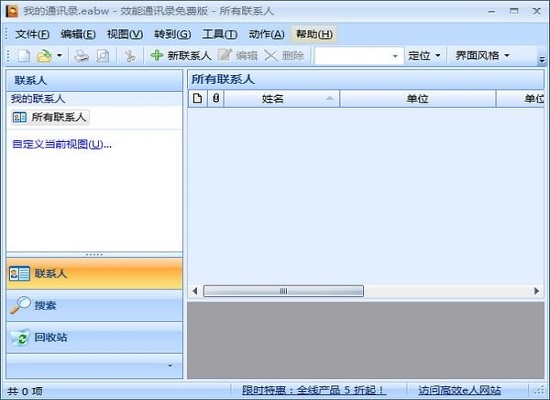
Task: Open the 帮助(H) menu
Action: [314, 34]
